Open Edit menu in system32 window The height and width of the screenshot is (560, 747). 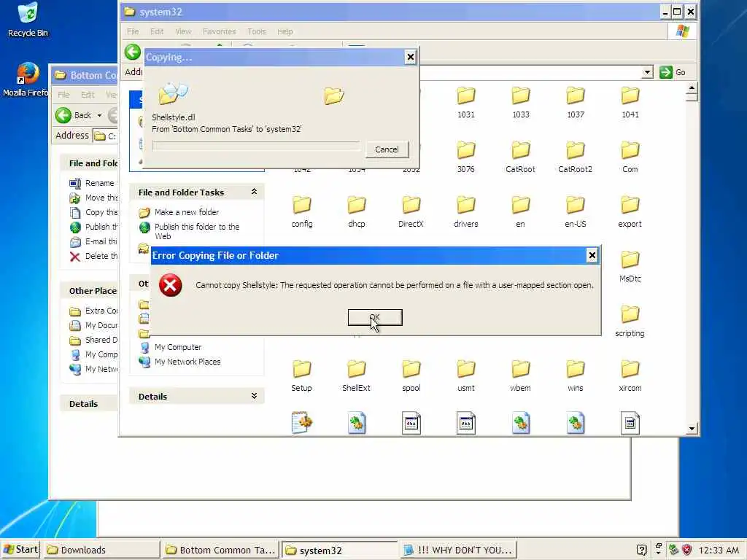157,31
